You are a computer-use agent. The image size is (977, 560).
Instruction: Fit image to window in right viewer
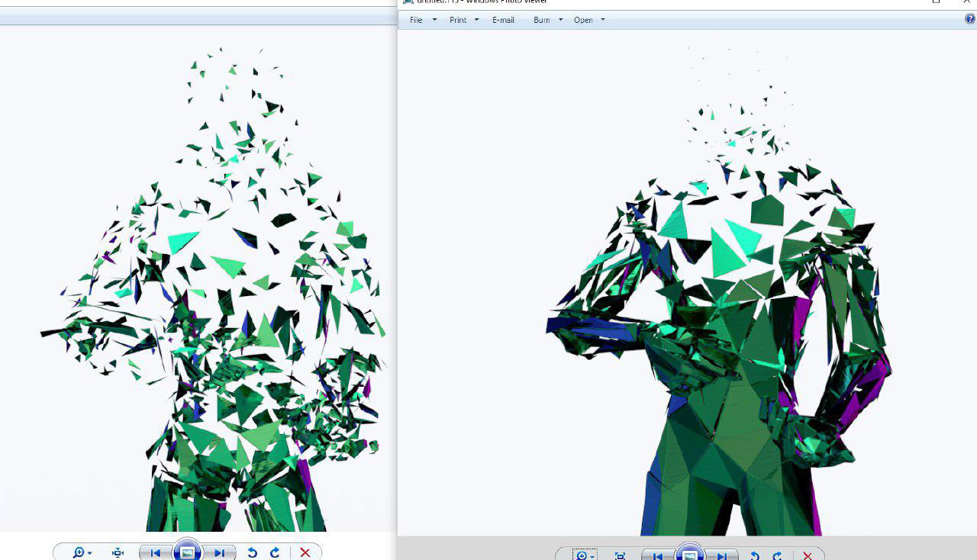[x=620, y=555]
